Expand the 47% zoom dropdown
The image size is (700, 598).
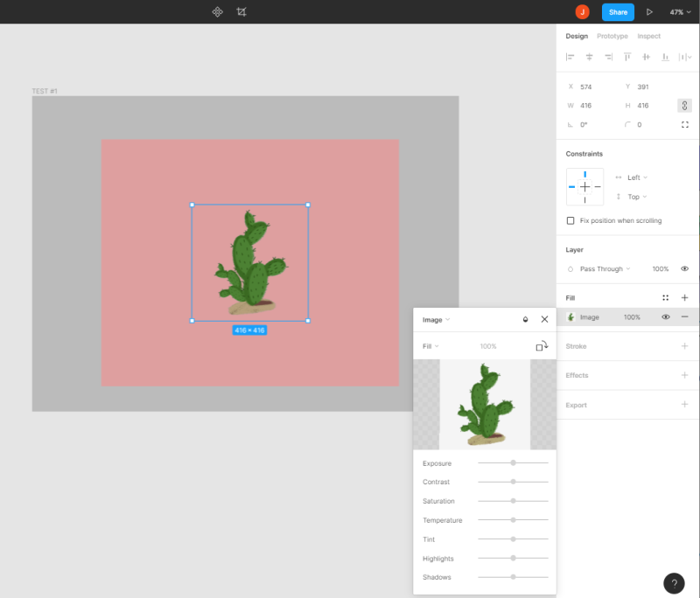tap(680, 12)
